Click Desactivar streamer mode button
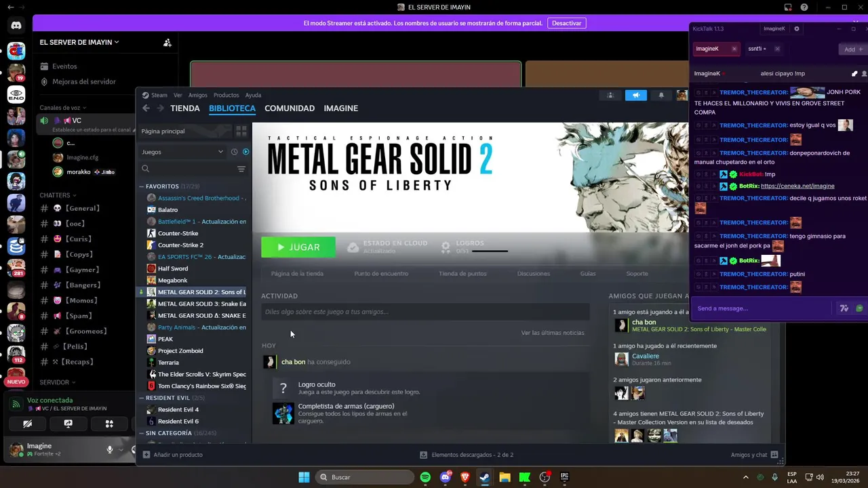The width and height of the screenshot is (868, 488). (566, 23)
